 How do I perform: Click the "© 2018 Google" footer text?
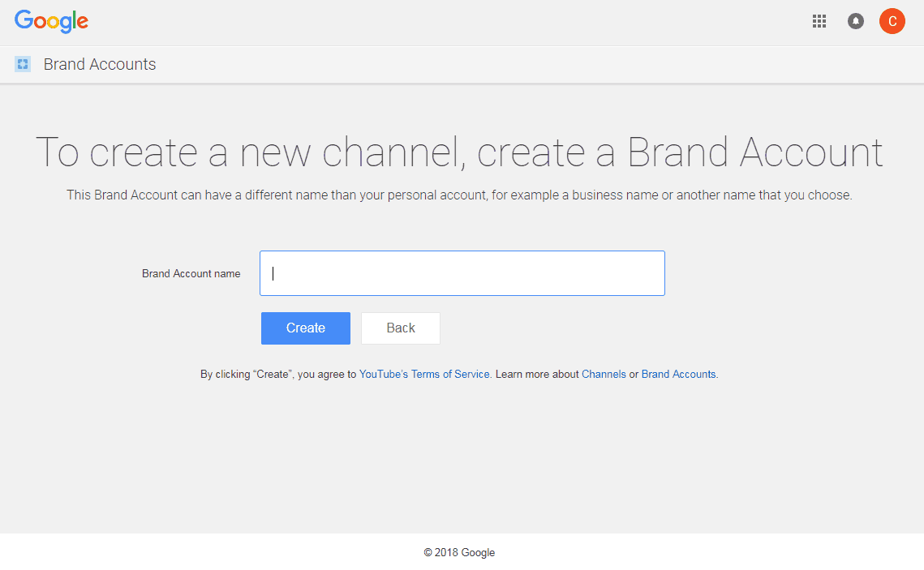click(x=459, y=552)
